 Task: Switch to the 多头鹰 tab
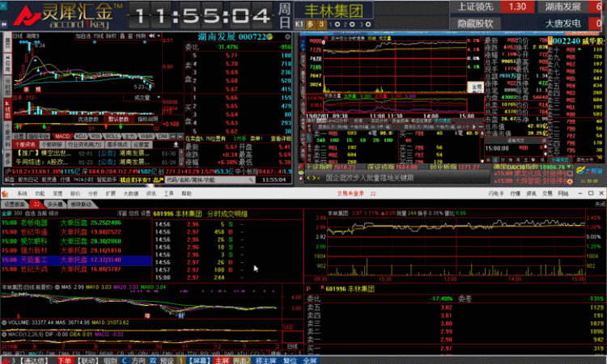click(x=55, y=204)
